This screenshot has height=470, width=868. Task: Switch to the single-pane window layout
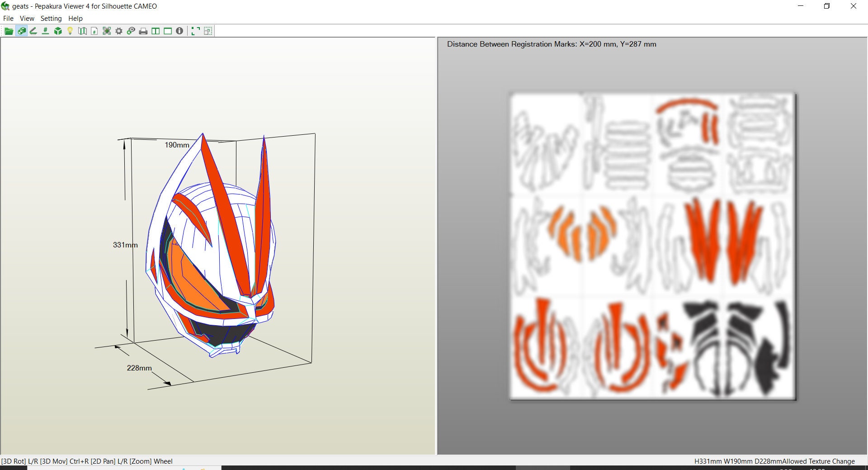(168, 31)
